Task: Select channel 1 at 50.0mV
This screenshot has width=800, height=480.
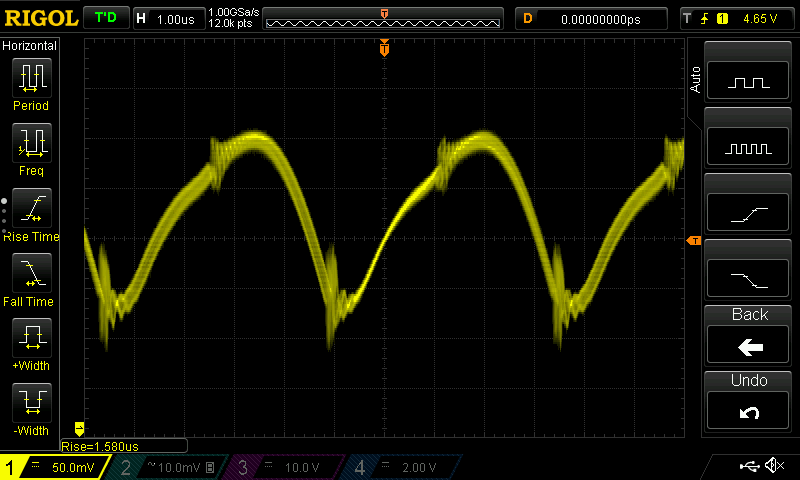Action: pyautogui.click(x=54, y=467)
